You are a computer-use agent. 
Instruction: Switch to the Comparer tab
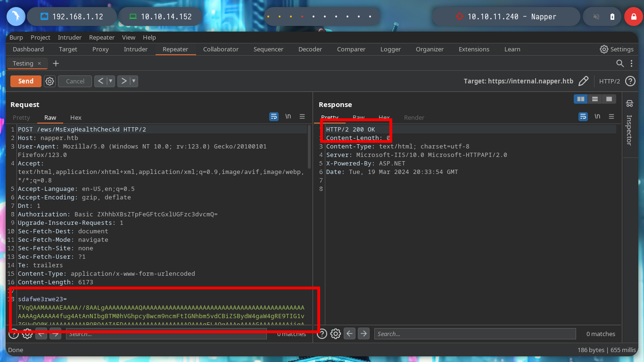click(351, 49)
